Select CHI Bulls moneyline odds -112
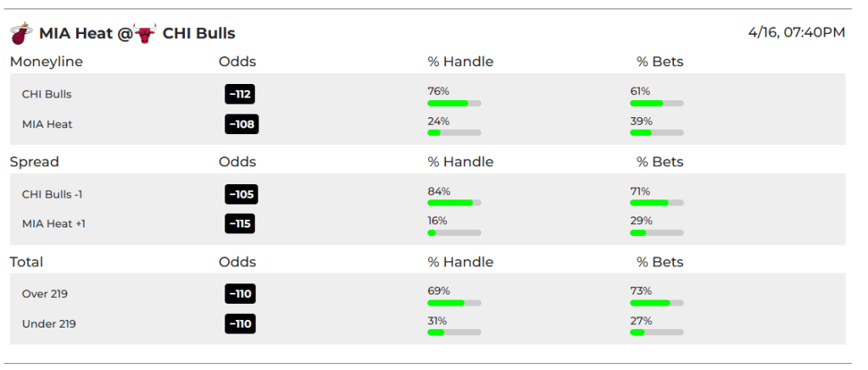Viewport: 868px width, 370px height. pyautogui.click(x=240, y=94)
